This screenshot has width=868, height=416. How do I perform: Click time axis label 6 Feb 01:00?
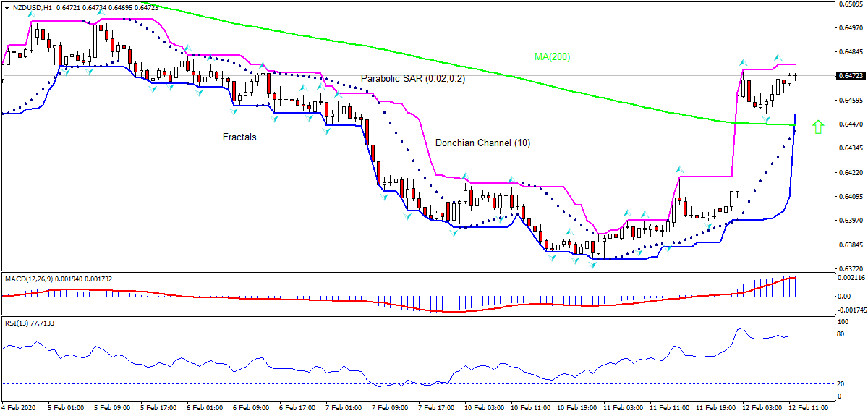click(x=204, y=408)
